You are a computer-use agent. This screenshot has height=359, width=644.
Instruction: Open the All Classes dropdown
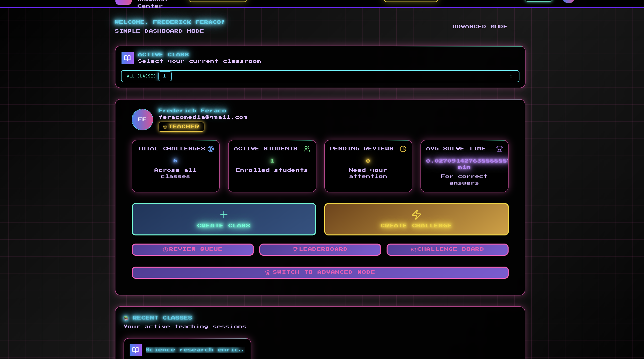(x=320, y=76)
